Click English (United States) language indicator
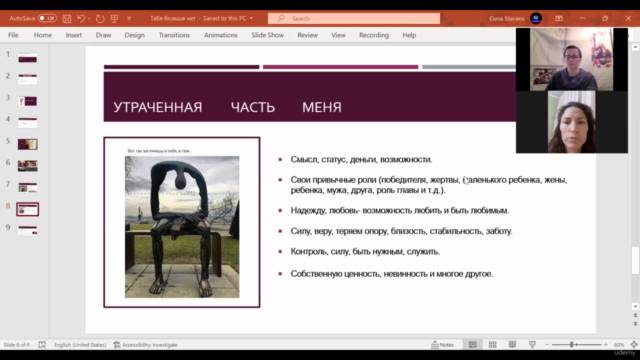The width and height of the screenshot is (640, 360). [80, 345]
